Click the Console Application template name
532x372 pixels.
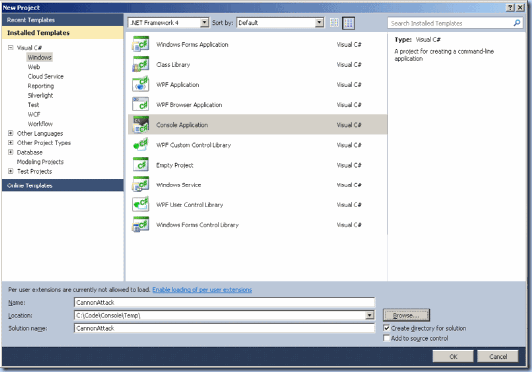coord(182,125)
